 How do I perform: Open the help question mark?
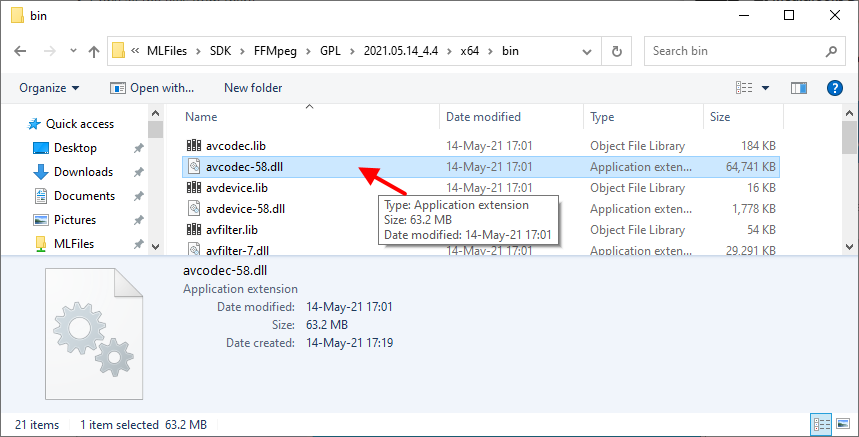pos(834,88)
